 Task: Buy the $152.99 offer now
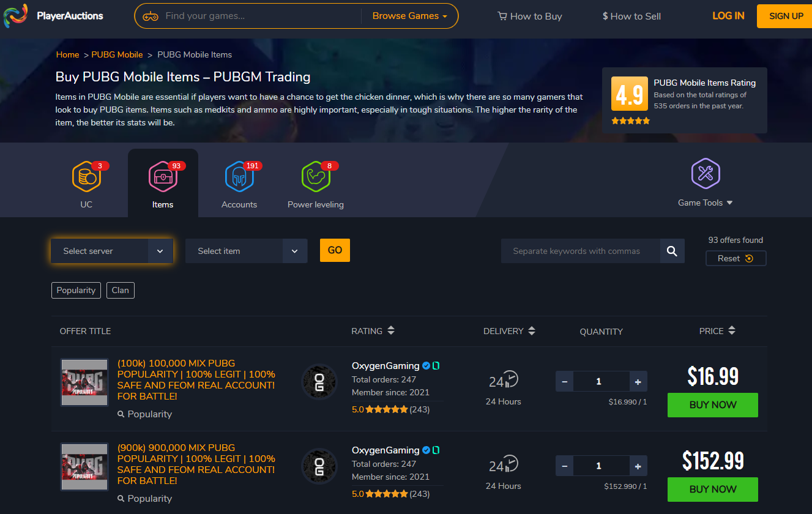713,490
